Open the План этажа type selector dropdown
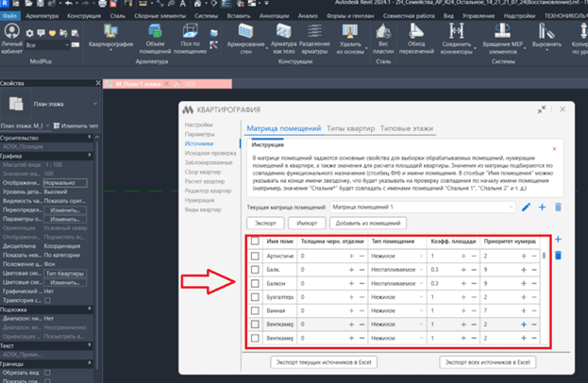Image resolution: width=588 pixels, height=383 pixels. 95,104
